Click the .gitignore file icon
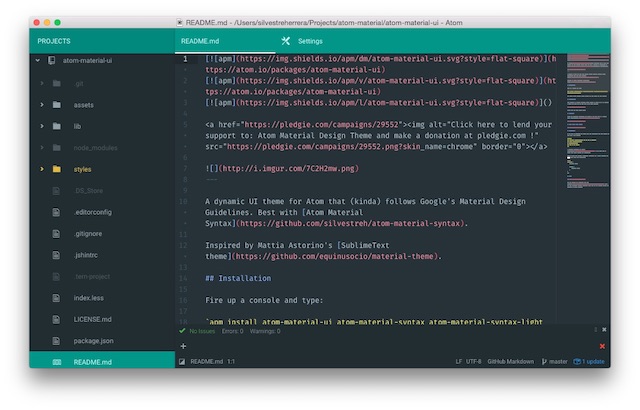The image size is (640, 410). point(56,234)
